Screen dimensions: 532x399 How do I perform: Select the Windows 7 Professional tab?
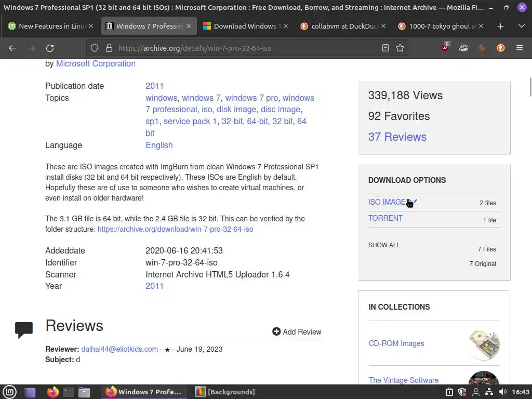click(149, 26)
